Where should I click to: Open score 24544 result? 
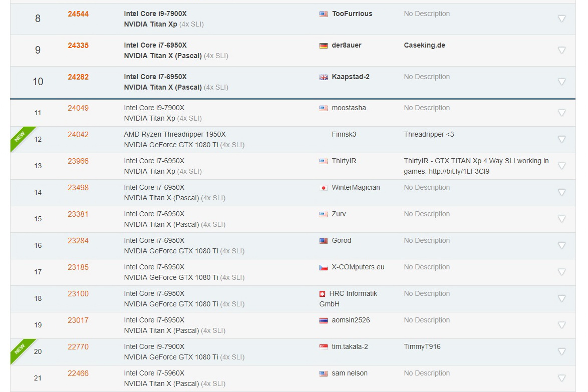click(x=78, y=14)
